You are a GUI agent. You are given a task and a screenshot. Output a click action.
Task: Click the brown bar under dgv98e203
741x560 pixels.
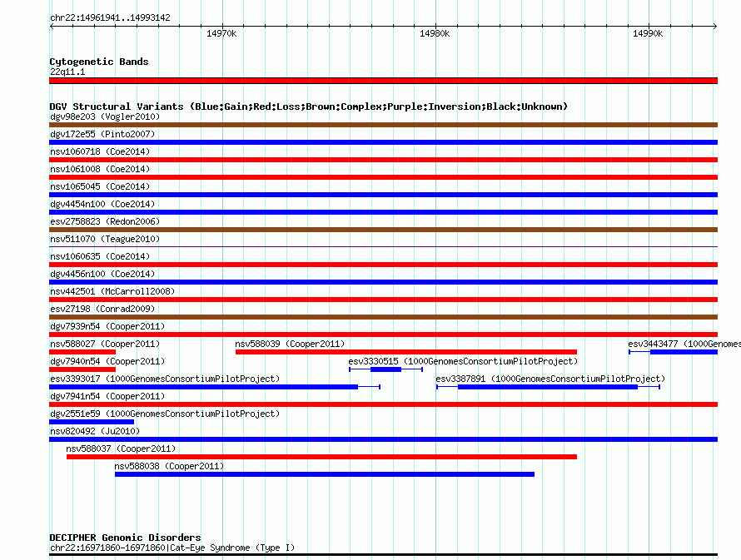coord(383,125)
